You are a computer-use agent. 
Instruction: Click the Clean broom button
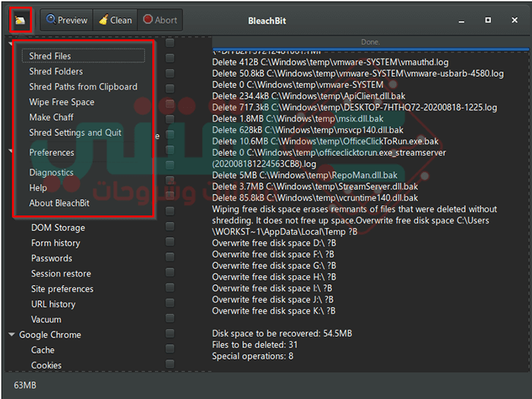click(x=116, y=21)
